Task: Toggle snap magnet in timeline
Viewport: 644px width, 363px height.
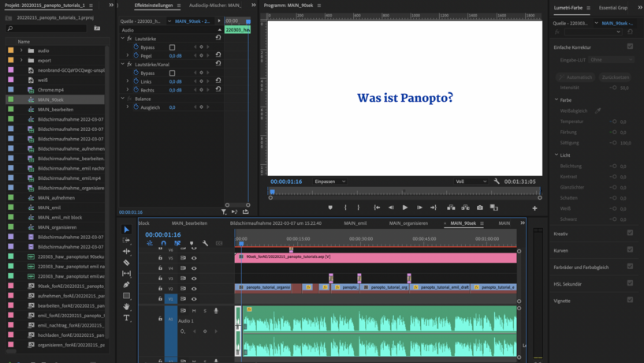Action: (x=163, y=243)
